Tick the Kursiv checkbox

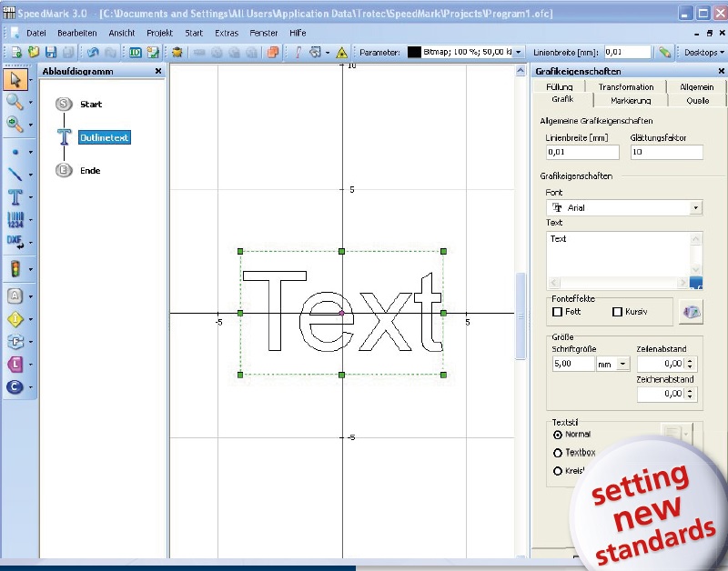(618, 312)
